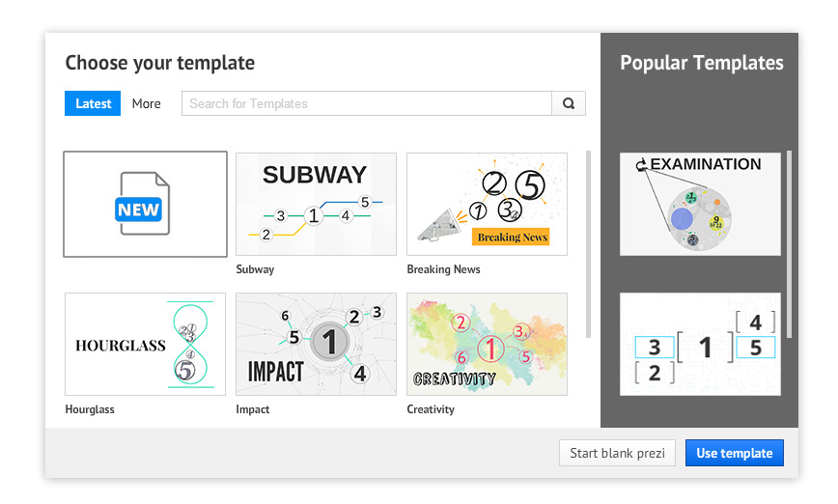
Task: Click the Use template button
Action: [734, 453]
